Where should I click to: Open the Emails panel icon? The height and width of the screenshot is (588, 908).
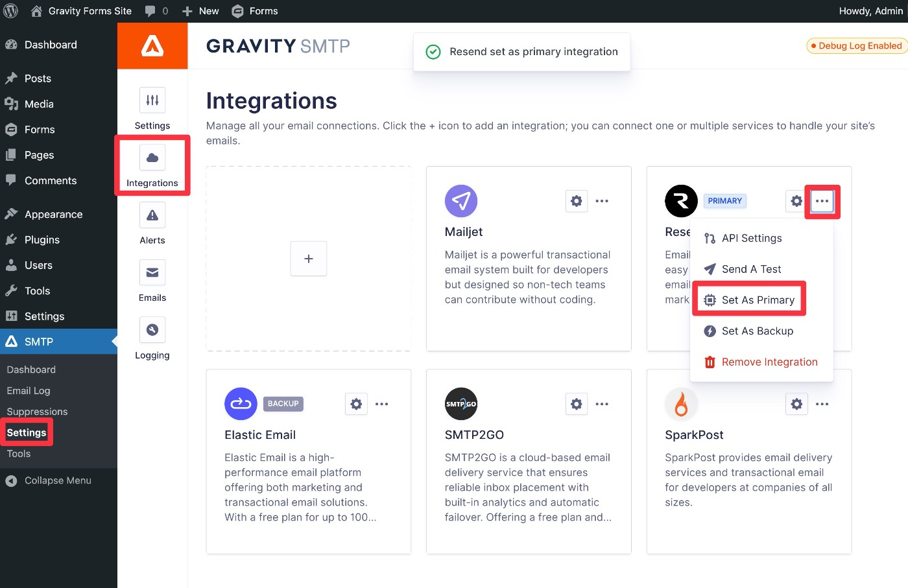(152, 273)
